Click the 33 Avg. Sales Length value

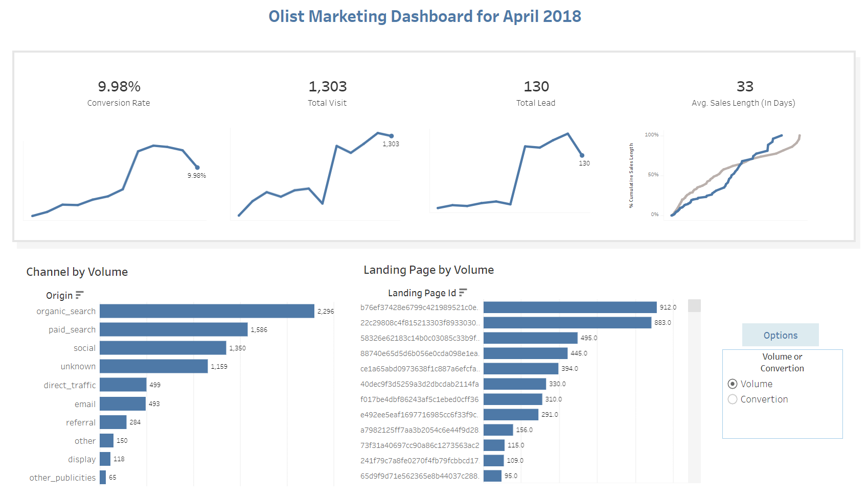pyautogui.click(x=745, y=86)
